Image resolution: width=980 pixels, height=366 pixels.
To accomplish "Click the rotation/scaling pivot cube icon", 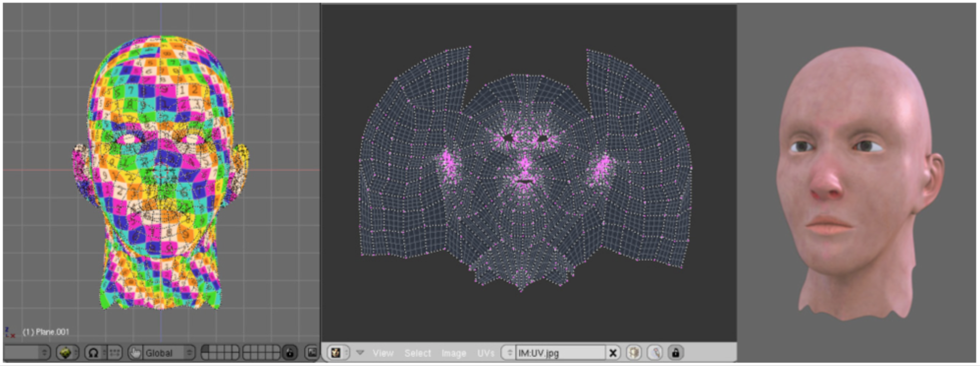I will [x=66, y=353].
